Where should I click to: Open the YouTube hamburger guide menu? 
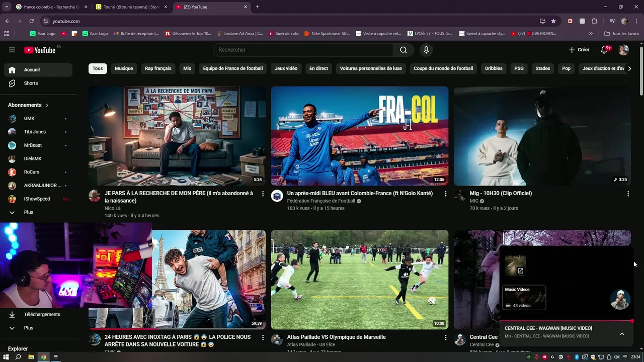click(x=12, y=50)
